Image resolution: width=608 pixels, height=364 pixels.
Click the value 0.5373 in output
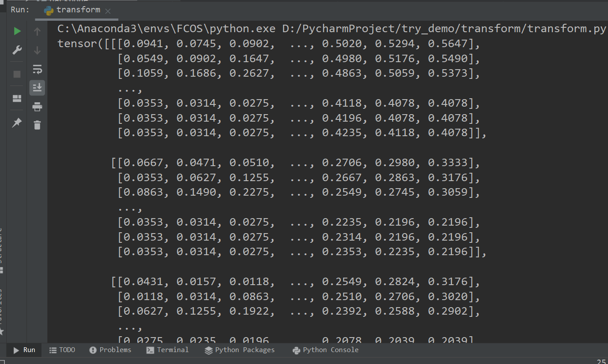click(448, 74)
